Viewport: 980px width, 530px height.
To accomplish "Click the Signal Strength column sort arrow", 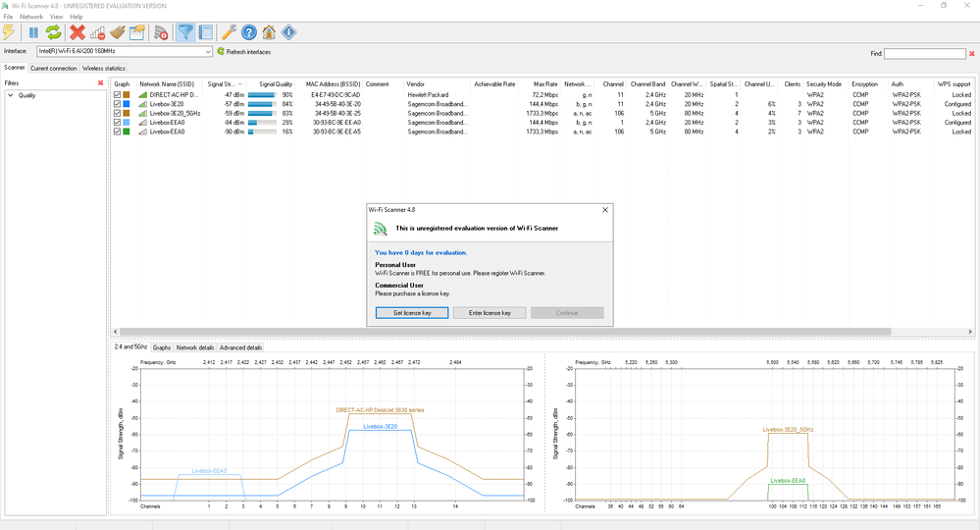I will [x=239, y=84].
